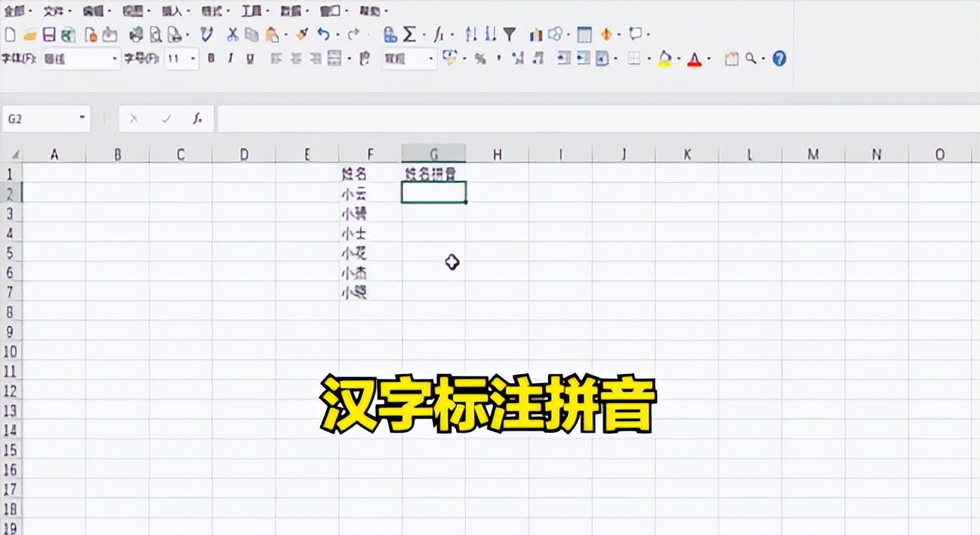Click the funnel Filter icon
Image resolution: width=980 pixels, height=535 pixels.
[x=510, y=35]
